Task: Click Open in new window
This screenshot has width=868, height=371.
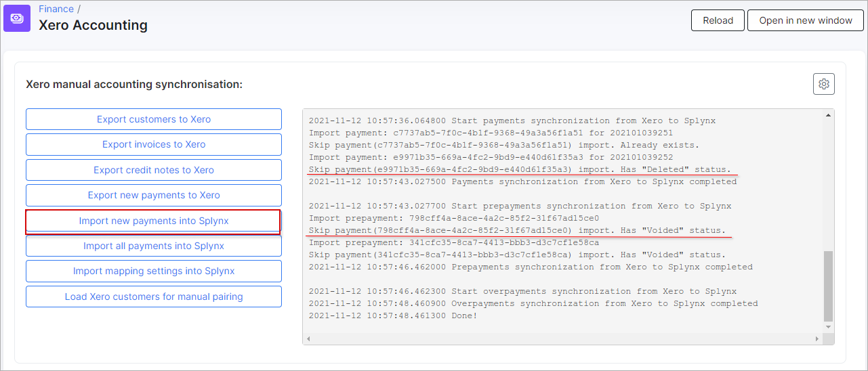Action: click(805, 20)
